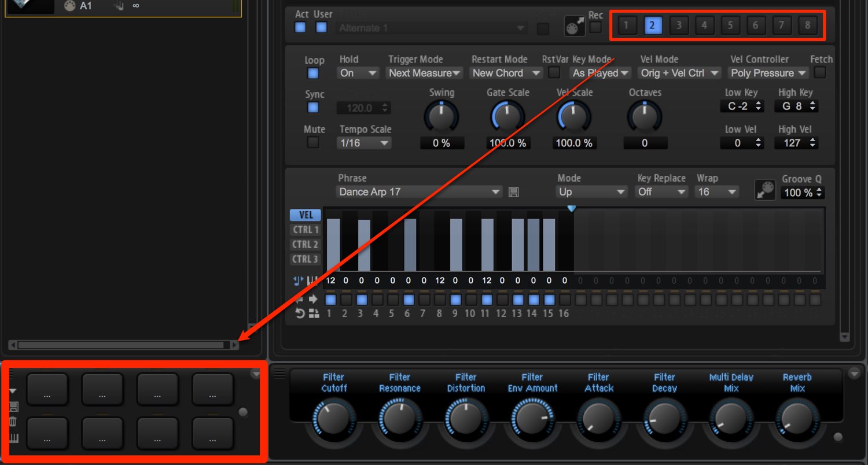Switch to variation 5
This screenshot has width=868, height=465.
coord(730,25)
